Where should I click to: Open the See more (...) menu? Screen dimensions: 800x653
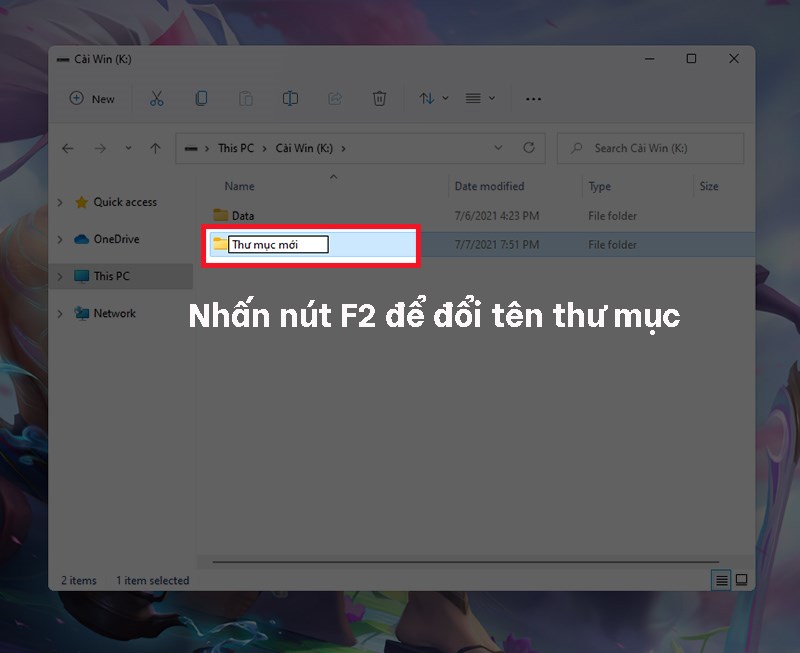[533, 99]
